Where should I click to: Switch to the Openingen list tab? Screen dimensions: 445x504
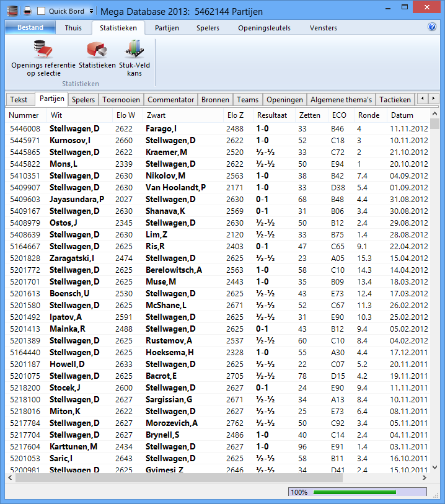(284, 100)
